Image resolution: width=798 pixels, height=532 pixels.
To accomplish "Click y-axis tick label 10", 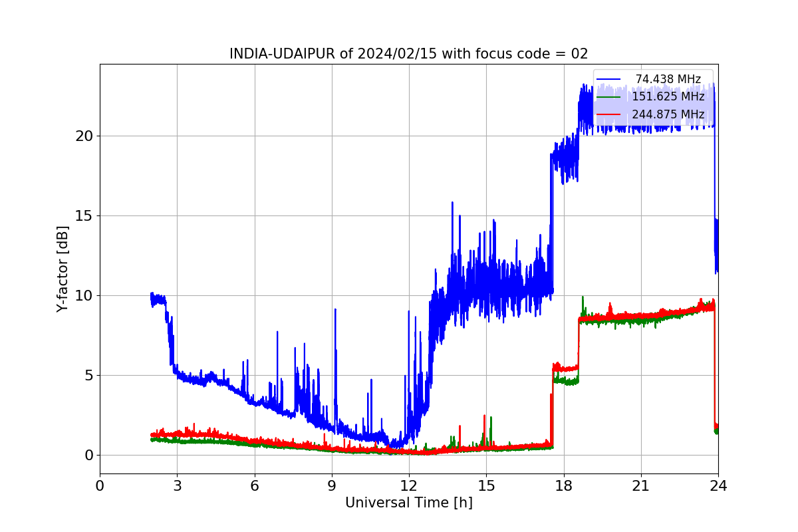I will pos(84,295).
